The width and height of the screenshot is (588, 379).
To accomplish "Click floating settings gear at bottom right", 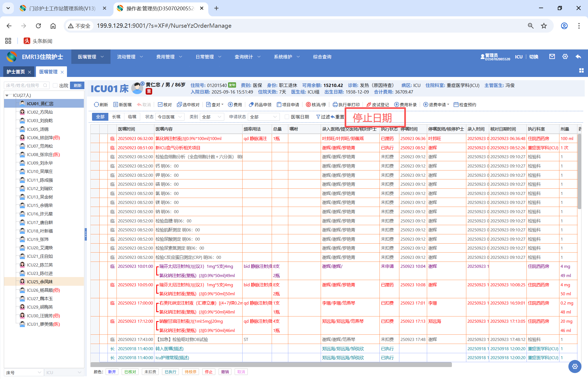I will pyautogui.click(x=575, y=366).
